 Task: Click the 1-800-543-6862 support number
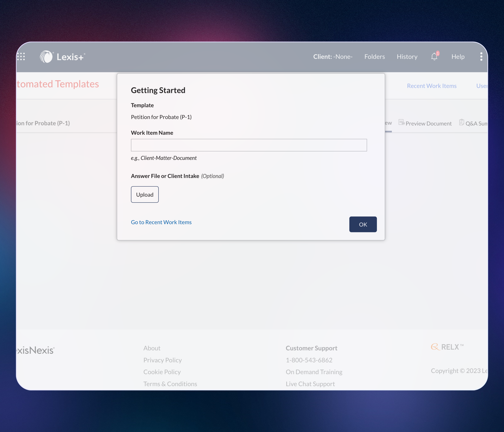[309, 360]
